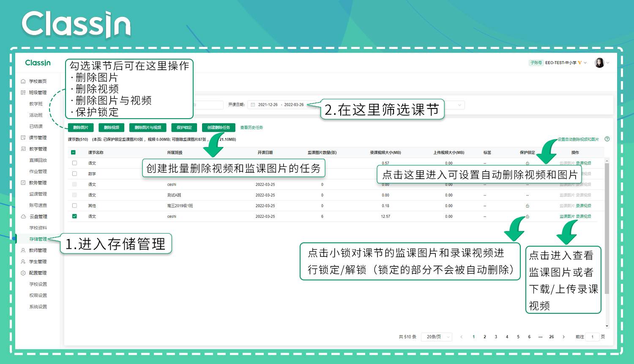This screenshot has height=364, width=634.
Task: Open 系统设置 in the sidebar
Action: coord(38,307)
